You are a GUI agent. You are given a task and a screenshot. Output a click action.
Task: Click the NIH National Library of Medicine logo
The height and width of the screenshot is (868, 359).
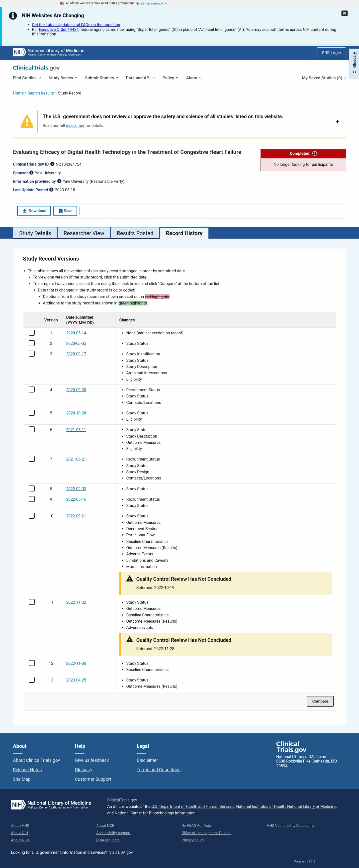tap(49, 52)
